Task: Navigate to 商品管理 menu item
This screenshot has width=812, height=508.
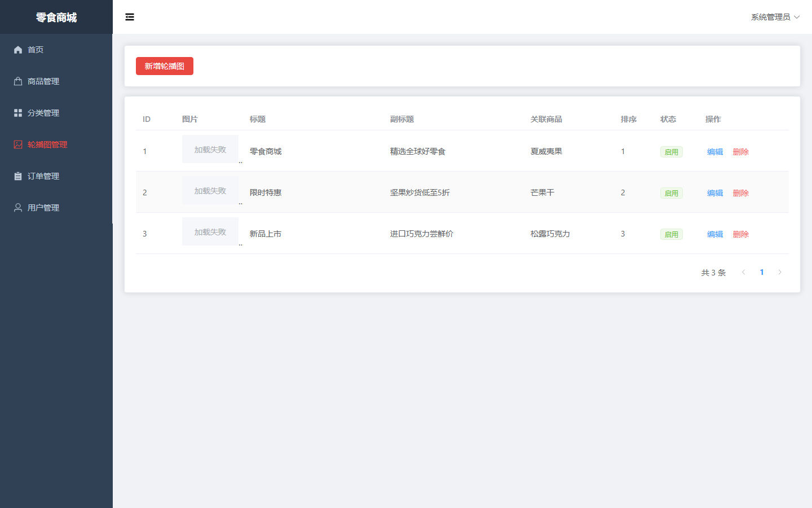Action: pos(56,81)
